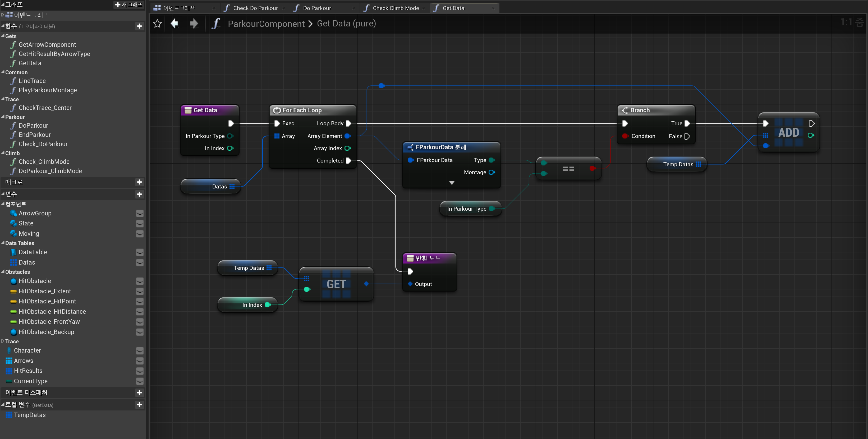Click the In Parkour Type getter node
The width and height of the screenshot is (868, 439).
pos(471,209)
